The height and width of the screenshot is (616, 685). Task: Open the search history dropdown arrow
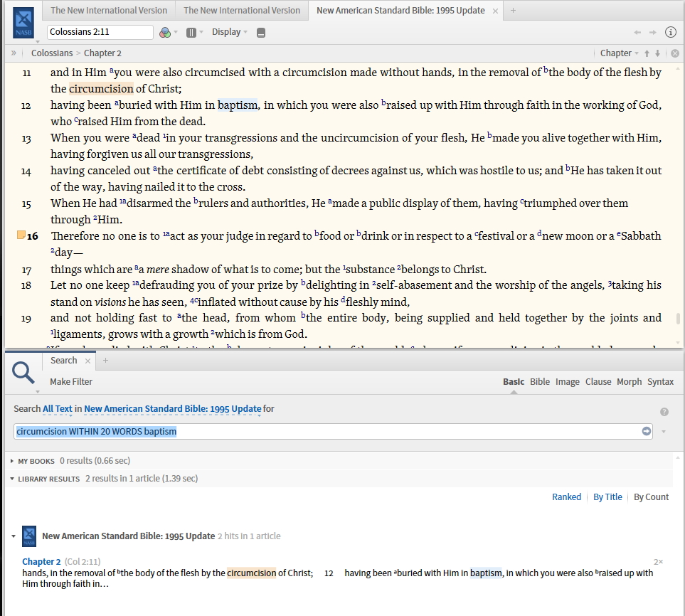(x=664, y=432)
